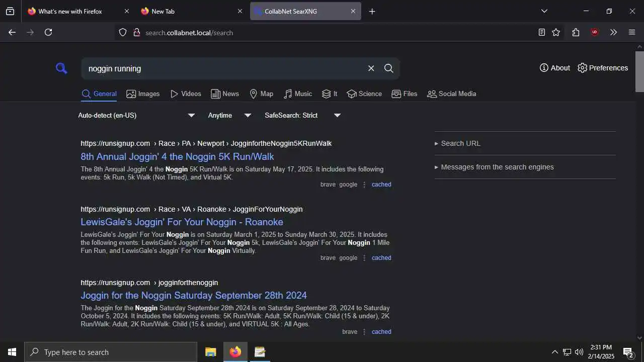Open cached link for LewisGale's result
Image resolution: width=644 pixels, height=362 pixels.
tap(381, 258)
